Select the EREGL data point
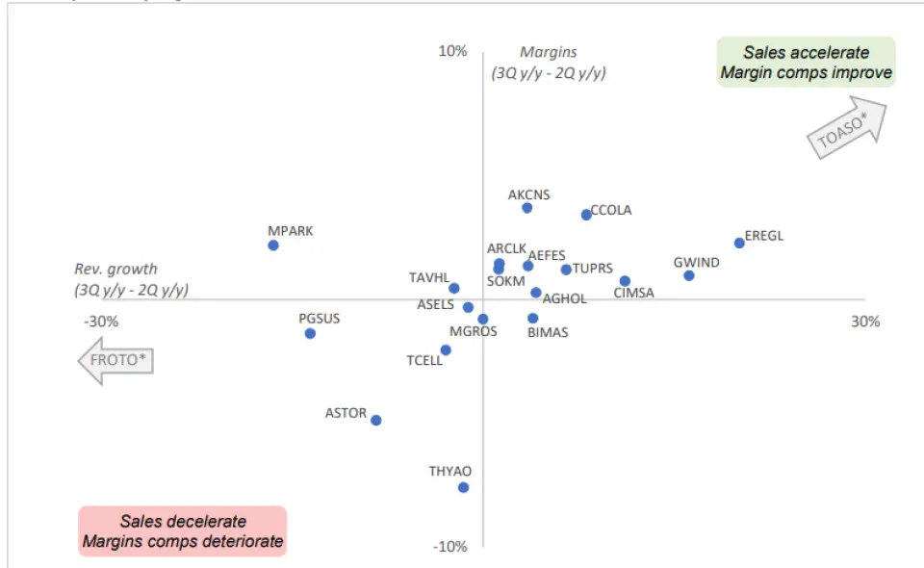The height and width of the screenshot is (568, 924). 739,243
